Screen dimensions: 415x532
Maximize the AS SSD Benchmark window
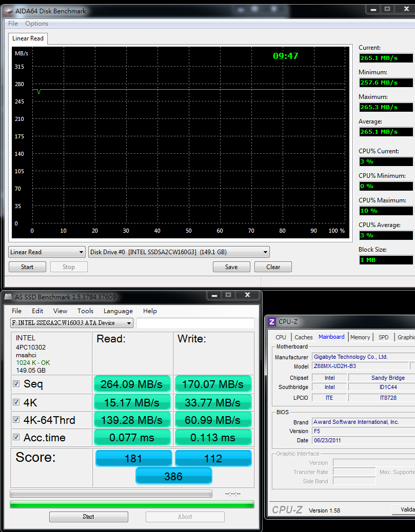228,295
